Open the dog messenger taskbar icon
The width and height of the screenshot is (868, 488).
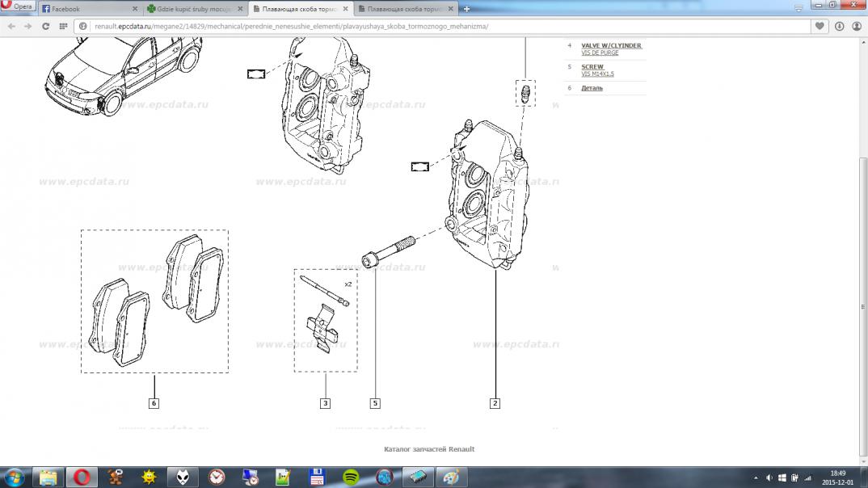coord(115,477)
